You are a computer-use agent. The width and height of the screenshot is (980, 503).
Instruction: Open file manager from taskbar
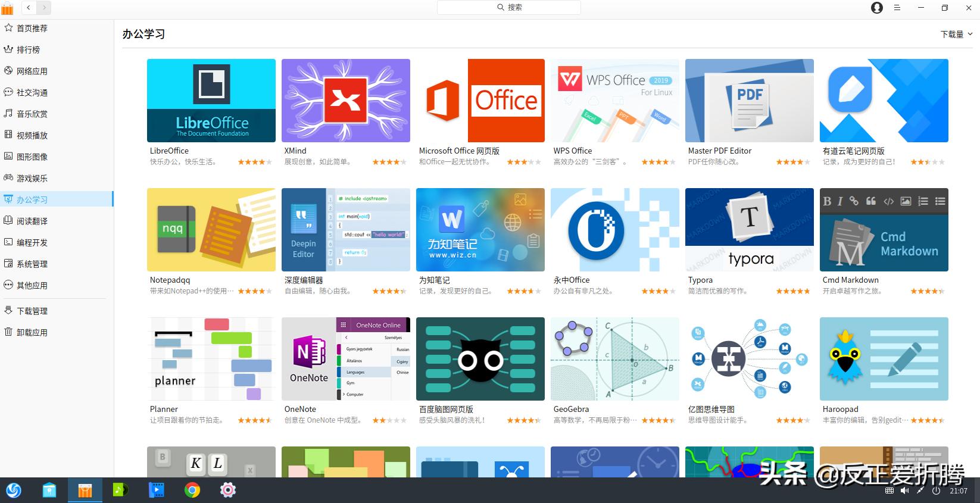coord(49,490)
